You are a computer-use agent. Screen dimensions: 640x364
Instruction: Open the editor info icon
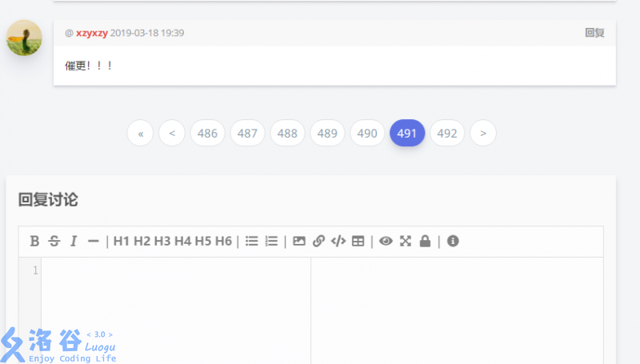point(453,241)
